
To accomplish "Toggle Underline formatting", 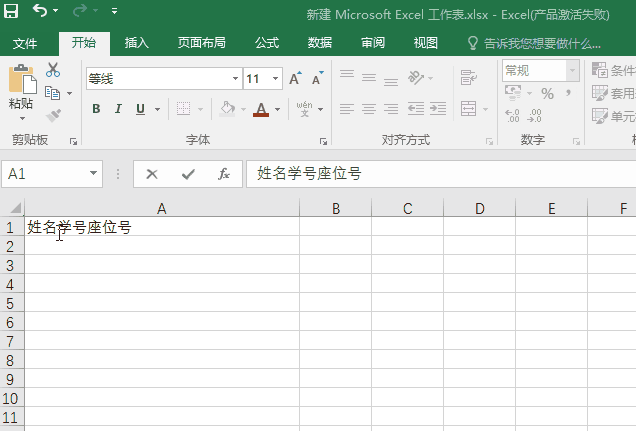I will click(140, 109).
